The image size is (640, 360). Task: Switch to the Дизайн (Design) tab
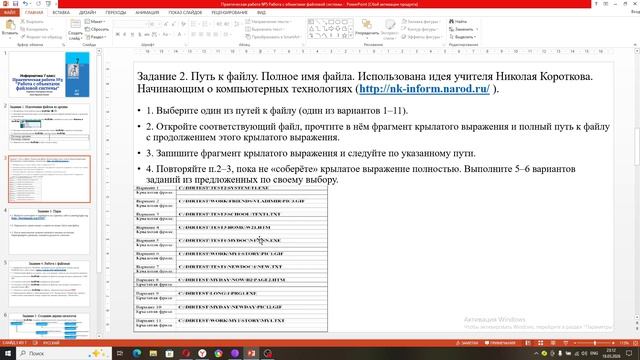pyautogui.click(x=87, y=12)
